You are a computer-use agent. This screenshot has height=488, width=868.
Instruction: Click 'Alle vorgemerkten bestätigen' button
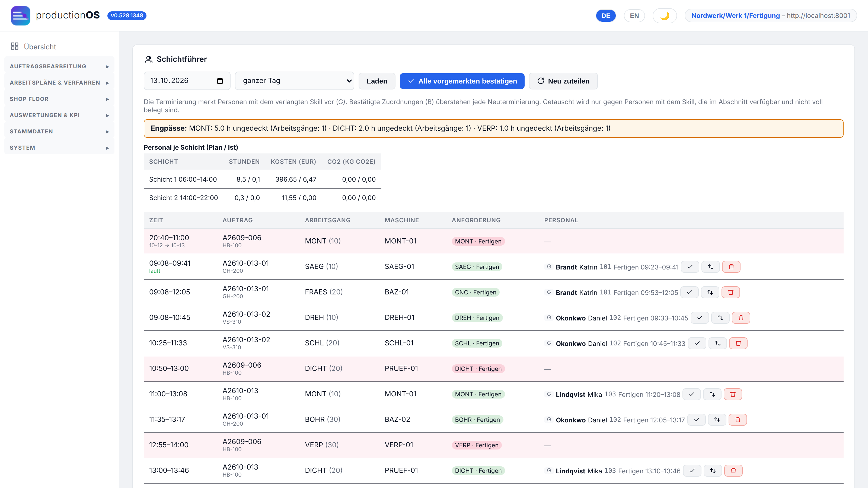point(462,81)
